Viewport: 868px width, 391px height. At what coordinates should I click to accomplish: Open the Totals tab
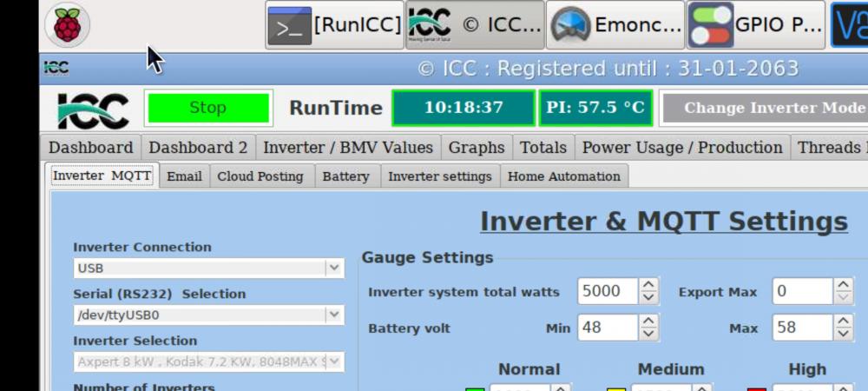[543, 148]
